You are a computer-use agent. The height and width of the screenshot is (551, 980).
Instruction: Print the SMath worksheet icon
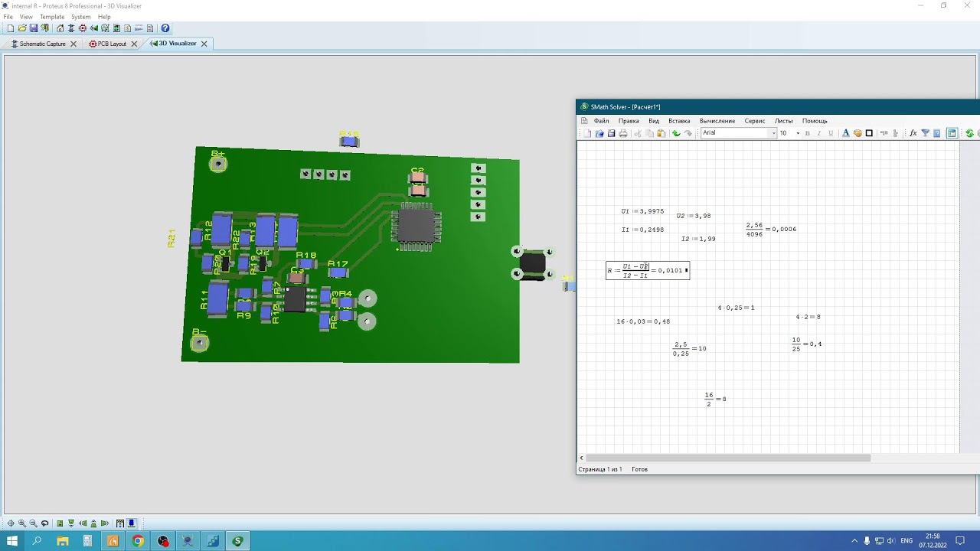click(x=623, y=133)
